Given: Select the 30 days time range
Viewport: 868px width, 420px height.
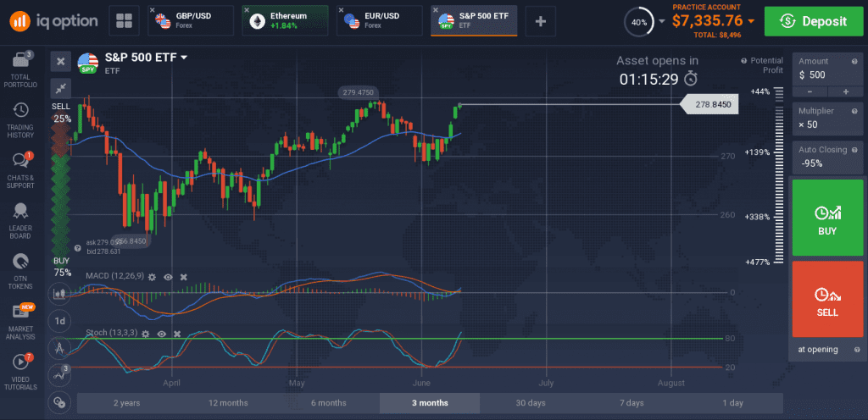Looking at the screenshot, I should tap(531, 403).
